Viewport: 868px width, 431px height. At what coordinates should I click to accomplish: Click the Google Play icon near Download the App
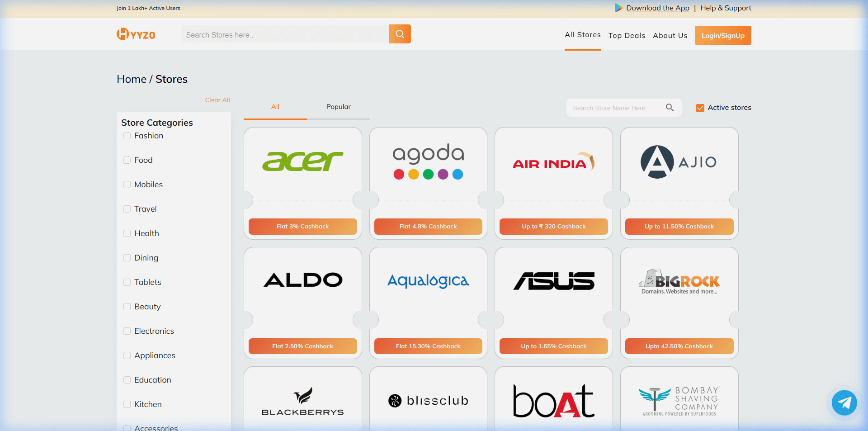coord(618,8)
